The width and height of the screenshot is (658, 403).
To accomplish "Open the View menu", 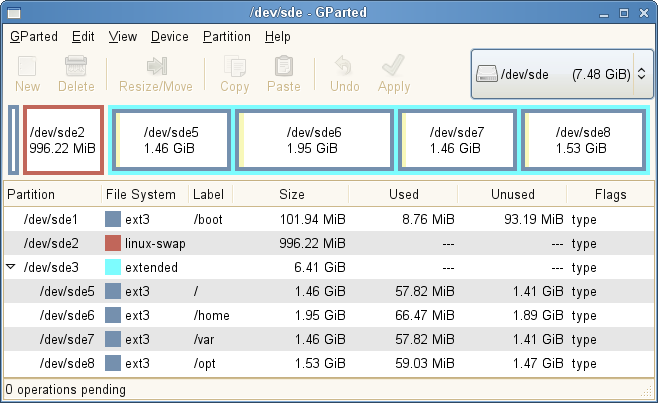I will [123, 37].
